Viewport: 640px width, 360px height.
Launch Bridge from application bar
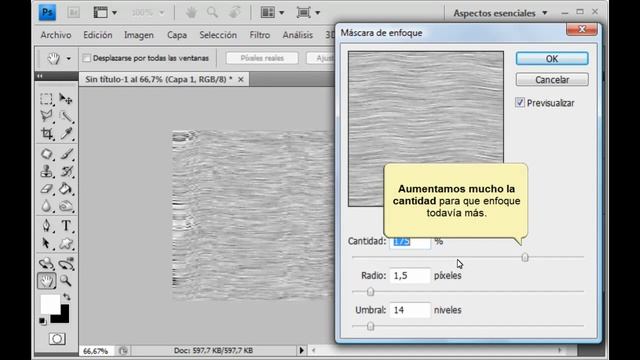[74, 13]
